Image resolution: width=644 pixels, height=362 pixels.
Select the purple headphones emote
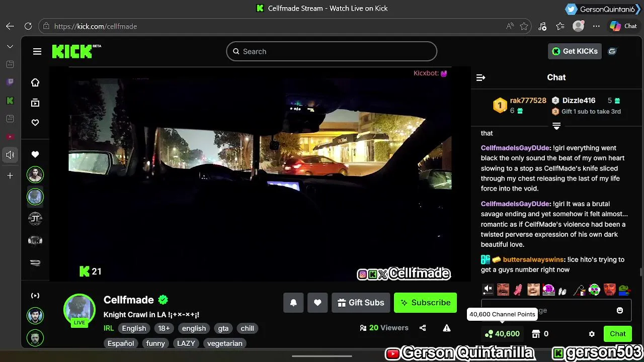[x=548, y=290]
